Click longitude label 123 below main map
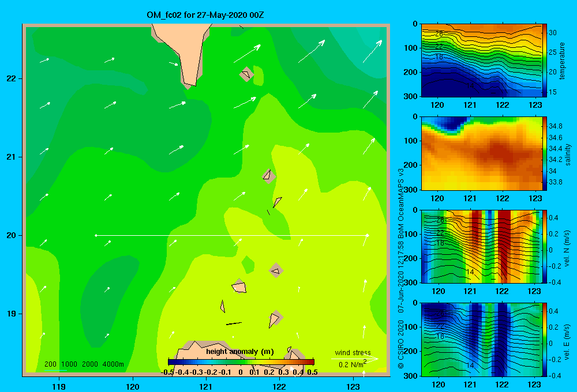Screen dimensions: 577x392 pyautogui.click(x=353, y=386)
